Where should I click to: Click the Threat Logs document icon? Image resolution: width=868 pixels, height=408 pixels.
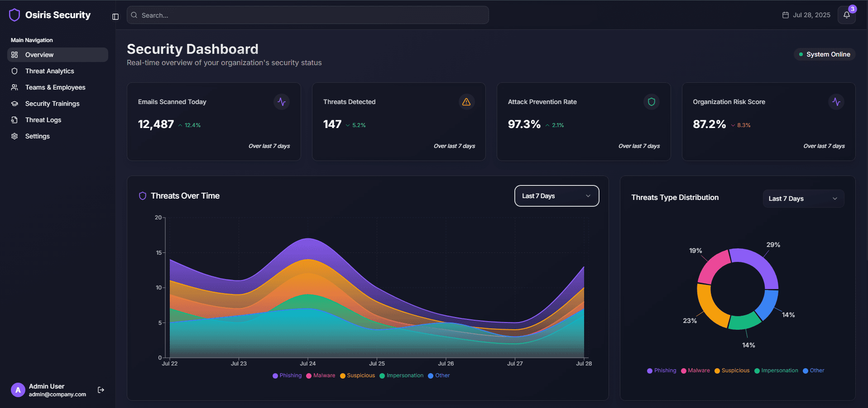coord(14,120)
